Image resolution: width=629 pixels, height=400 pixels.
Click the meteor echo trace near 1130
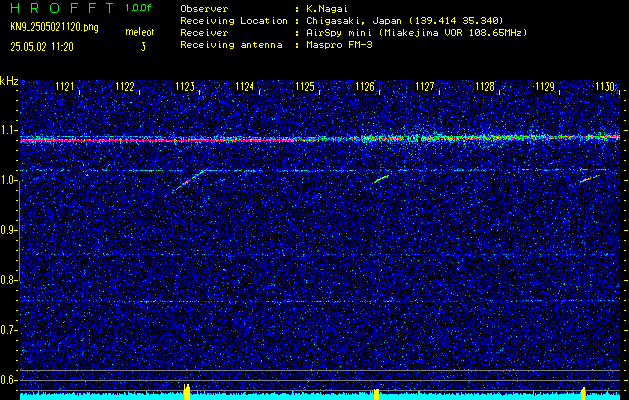[x=589, y=179]
